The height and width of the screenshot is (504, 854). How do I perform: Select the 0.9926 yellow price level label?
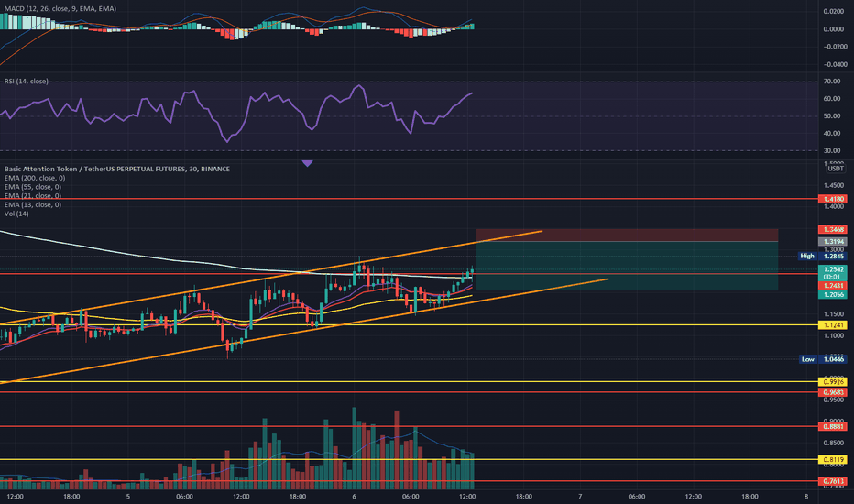click(833, 382)
